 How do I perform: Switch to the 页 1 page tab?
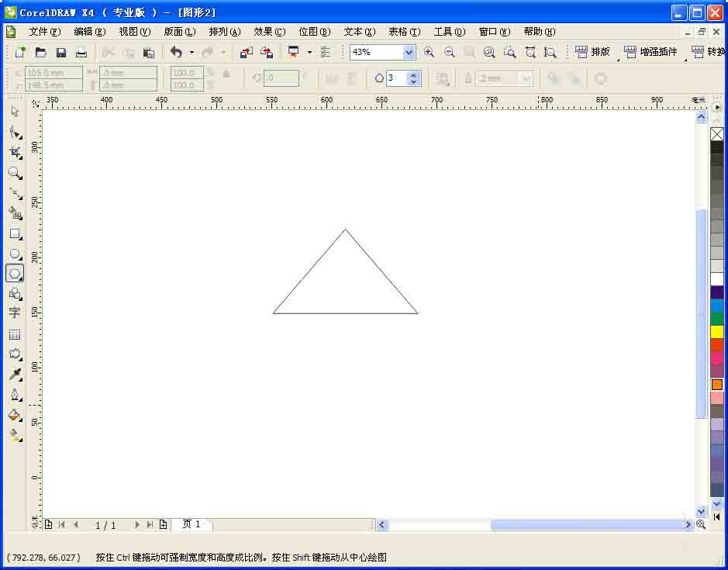point(191,524)
